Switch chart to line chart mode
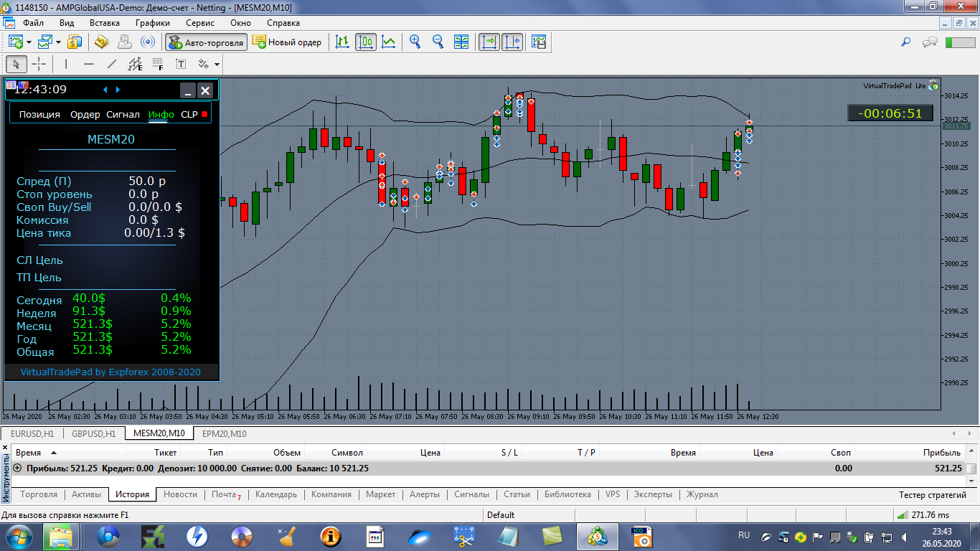The image size is (980, 551). click(x=389, y=42)
